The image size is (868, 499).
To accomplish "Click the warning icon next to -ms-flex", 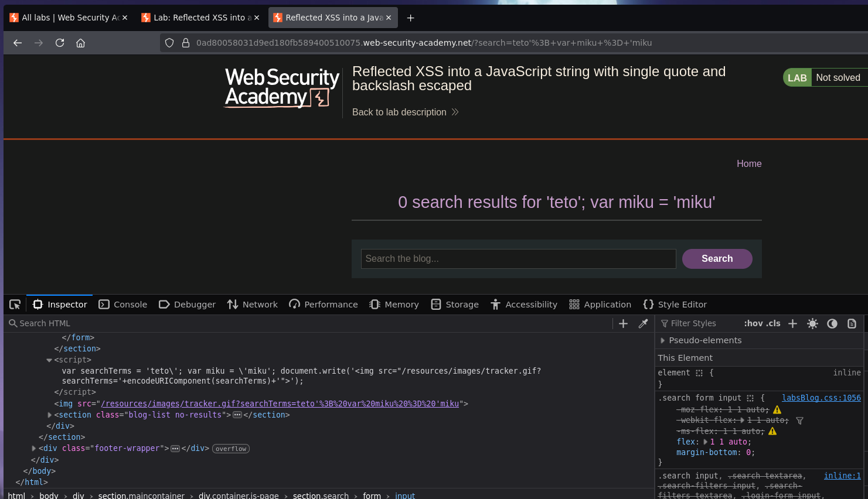I will pyautogui.click(x=772, y=431).
